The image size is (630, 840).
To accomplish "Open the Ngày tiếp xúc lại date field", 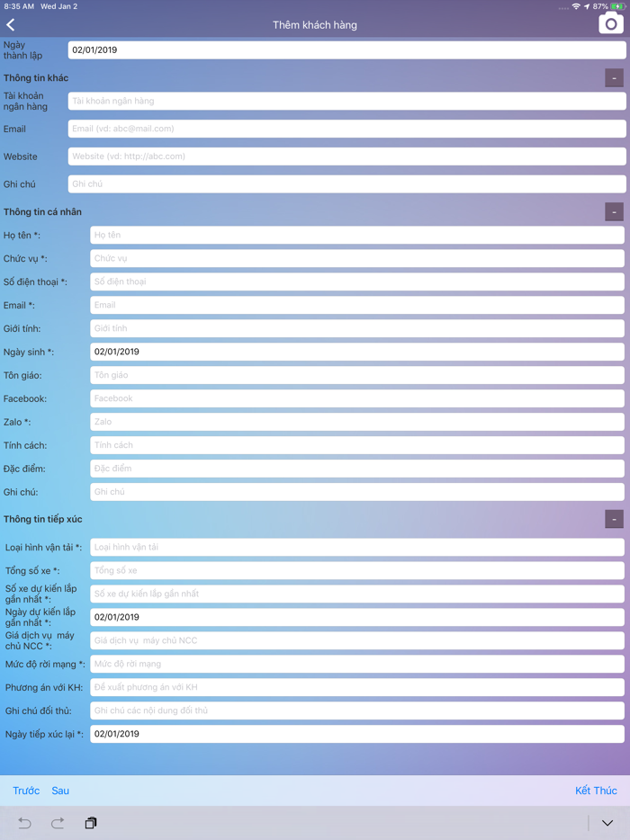I will click(356, 734).
